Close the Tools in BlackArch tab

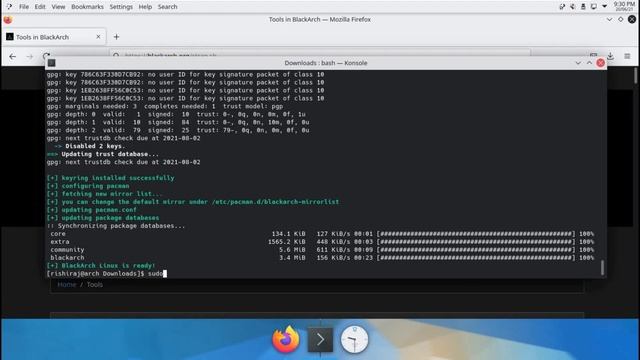click(x=98, y=37)
